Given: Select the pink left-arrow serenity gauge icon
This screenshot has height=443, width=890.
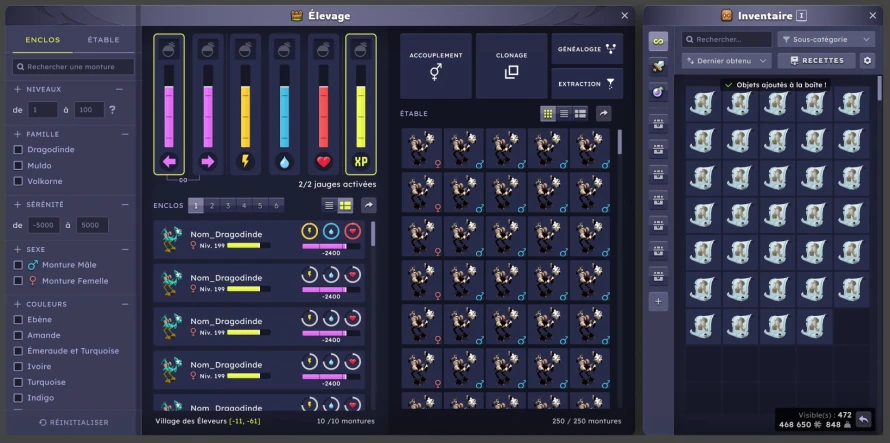Looking at the screenshot, I should [x=169, y=162].
